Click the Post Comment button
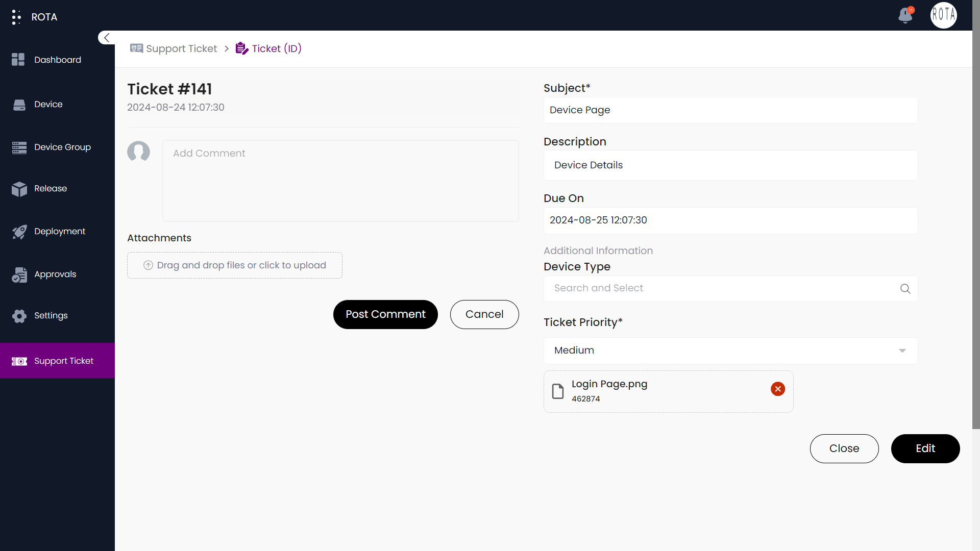 [385, 314]
